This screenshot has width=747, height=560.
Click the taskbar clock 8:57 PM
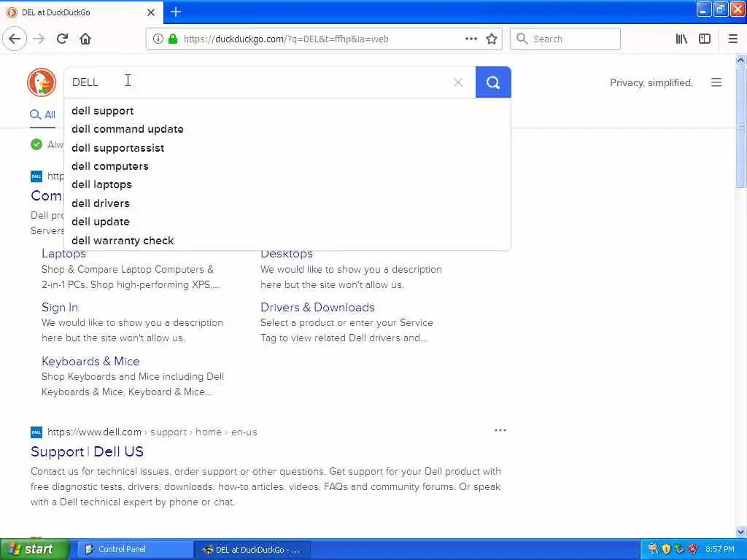pyautogui.click(x=719, y=549)
